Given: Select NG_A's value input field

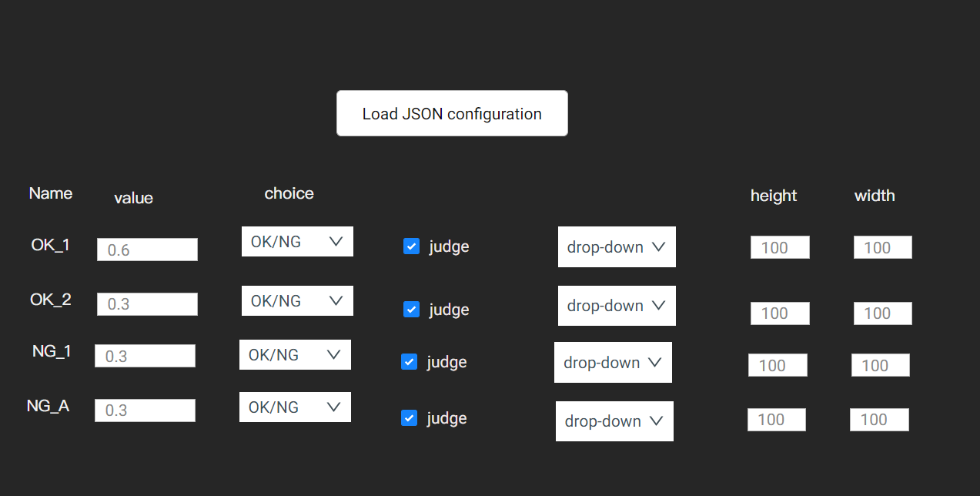Looking at the screenshot, I should tap(145, 410).
